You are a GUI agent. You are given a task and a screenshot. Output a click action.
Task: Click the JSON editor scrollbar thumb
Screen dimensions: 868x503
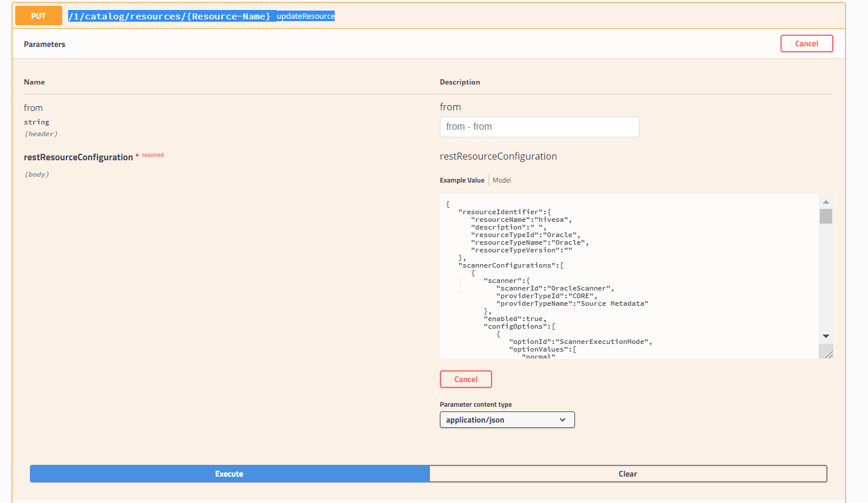[826, 216]
